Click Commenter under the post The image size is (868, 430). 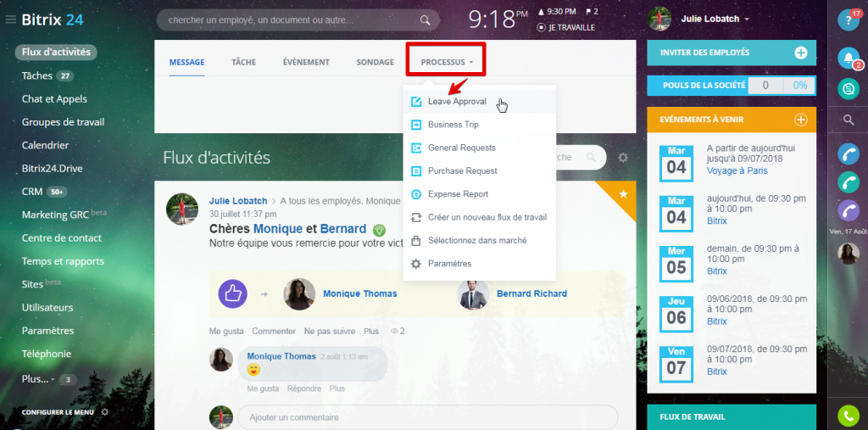(274, 332)
